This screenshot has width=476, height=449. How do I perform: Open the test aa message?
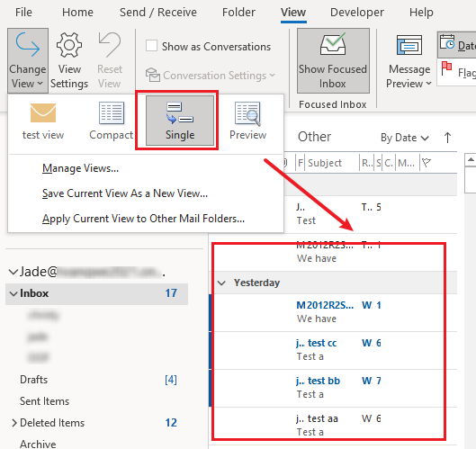334,426
